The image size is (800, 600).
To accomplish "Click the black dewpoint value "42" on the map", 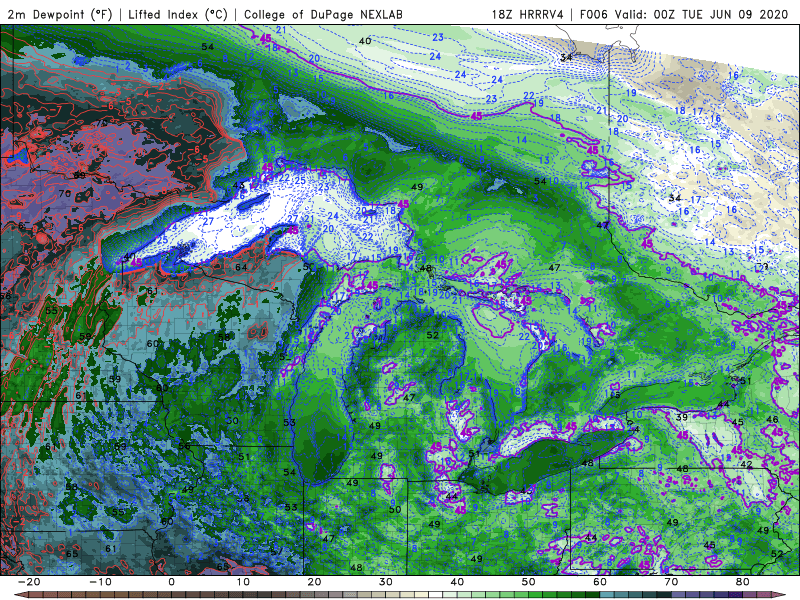I will click(x=746, y=464).
